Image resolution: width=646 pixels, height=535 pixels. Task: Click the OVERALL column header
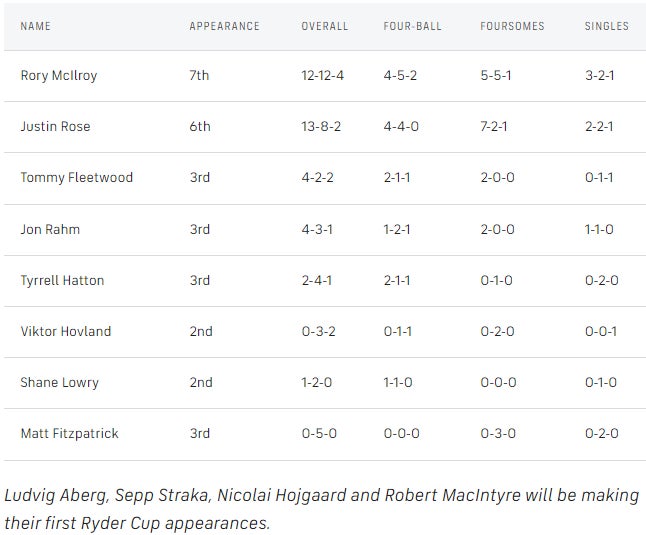click(325, 26)
